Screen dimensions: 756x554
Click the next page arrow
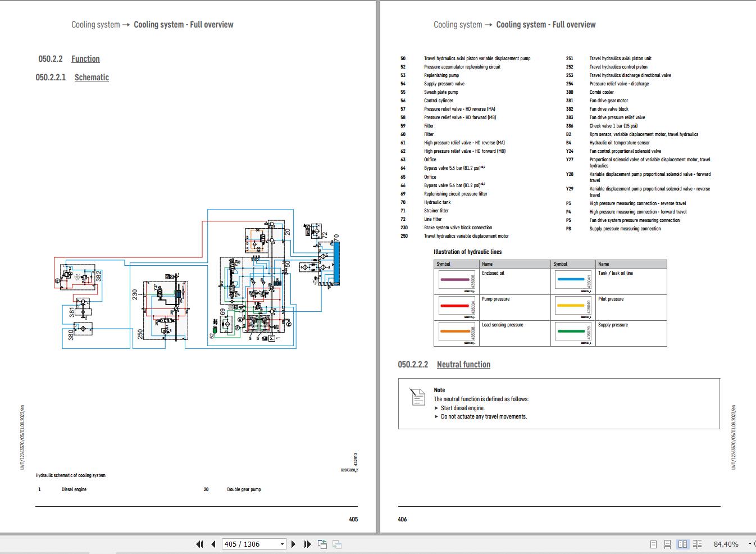click(293, 544)
